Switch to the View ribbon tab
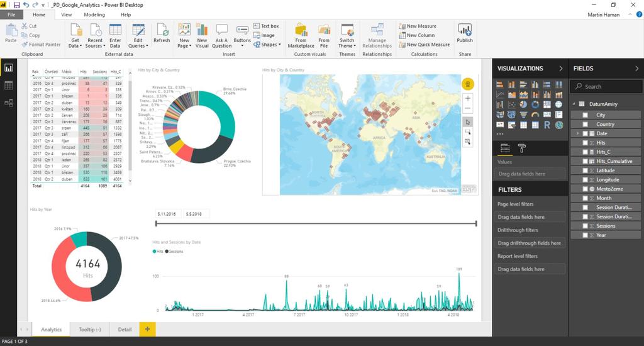Screen dimensions: 644x346 67,15
